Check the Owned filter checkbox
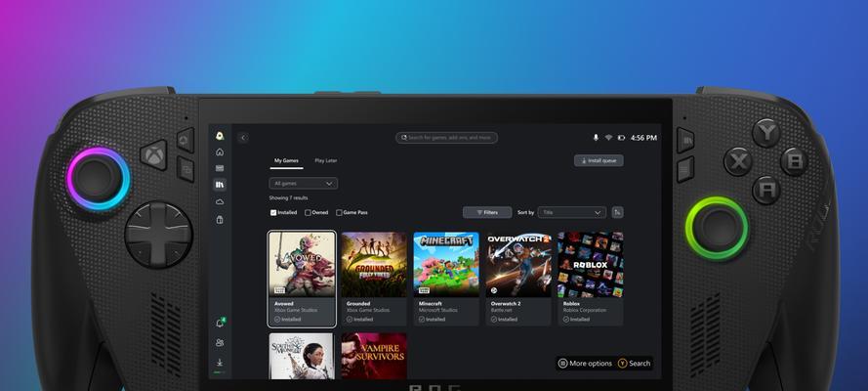This screenshot has height=391, width=868. click(x=308, y=213)
